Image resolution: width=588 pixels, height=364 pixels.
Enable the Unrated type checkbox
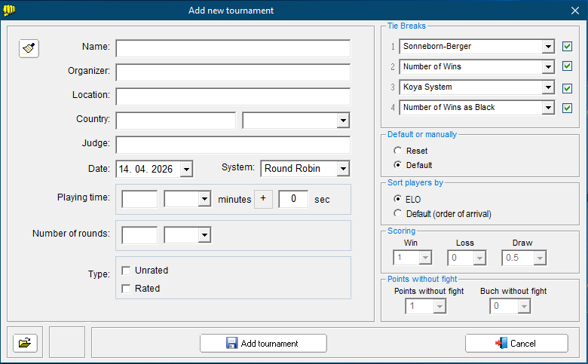tap(126, 271)
